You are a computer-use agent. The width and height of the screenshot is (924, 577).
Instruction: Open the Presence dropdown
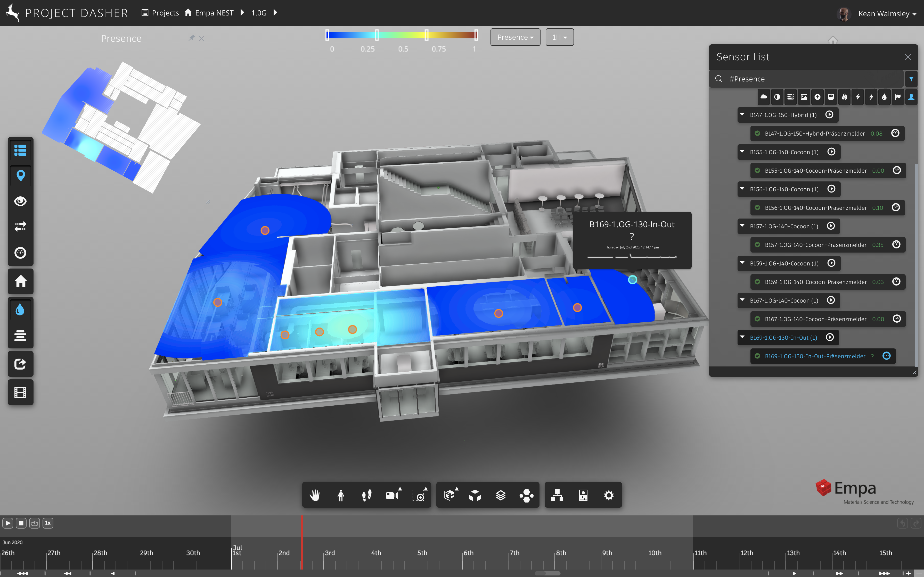coord(515,37)
